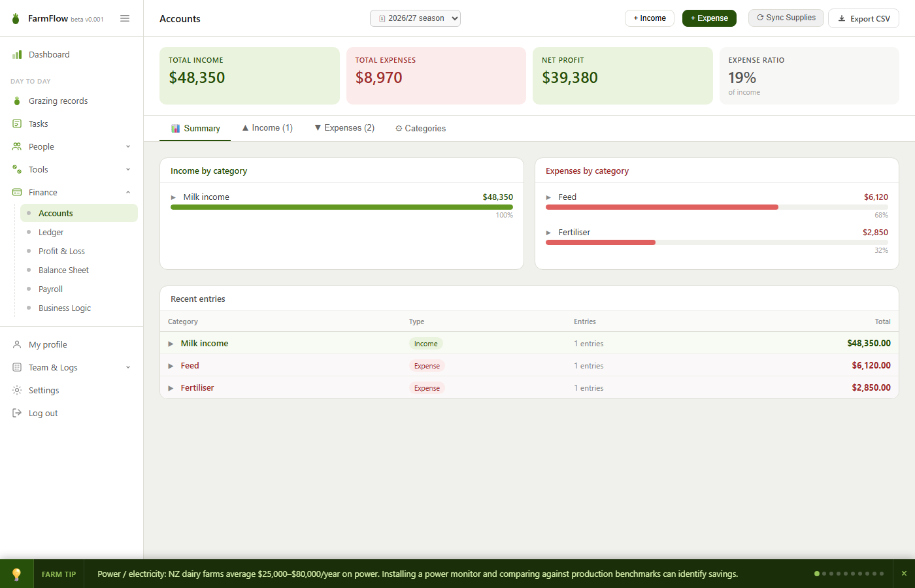Add a new Expense entry
Viewport: 915px width, 588px height.
[x=709, y=18]
